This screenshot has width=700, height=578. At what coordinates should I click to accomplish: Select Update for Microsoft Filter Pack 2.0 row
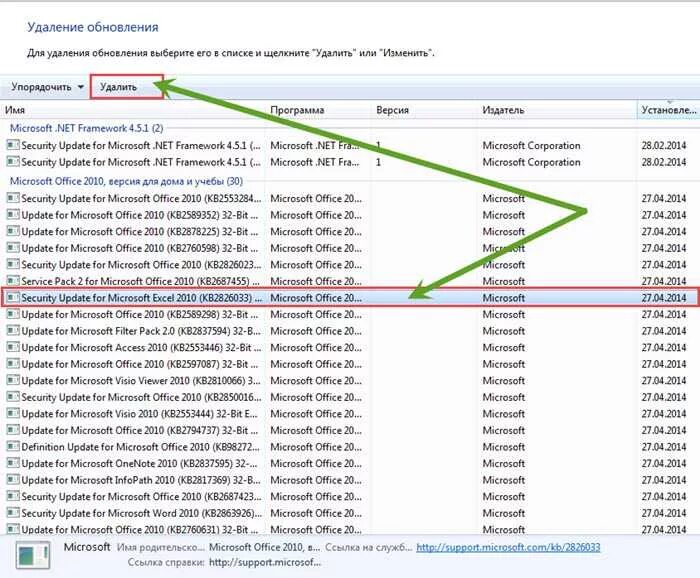tap(350, 331)
